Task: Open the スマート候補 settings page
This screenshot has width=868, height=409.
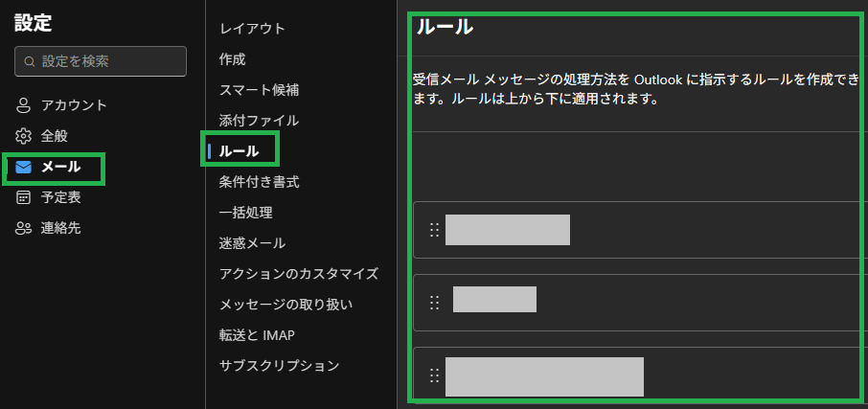Action: coord(259,90)
